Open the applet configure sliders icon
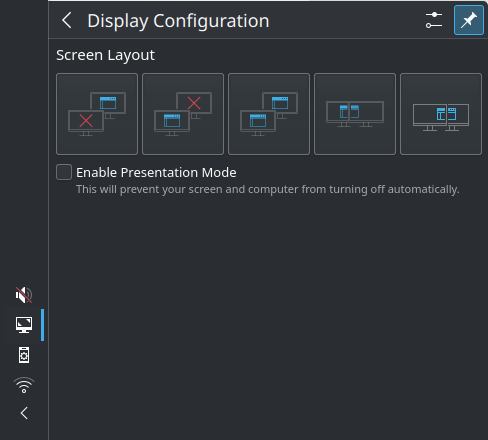The width and height of the screenshot is (488, 440). coord(434,20)
